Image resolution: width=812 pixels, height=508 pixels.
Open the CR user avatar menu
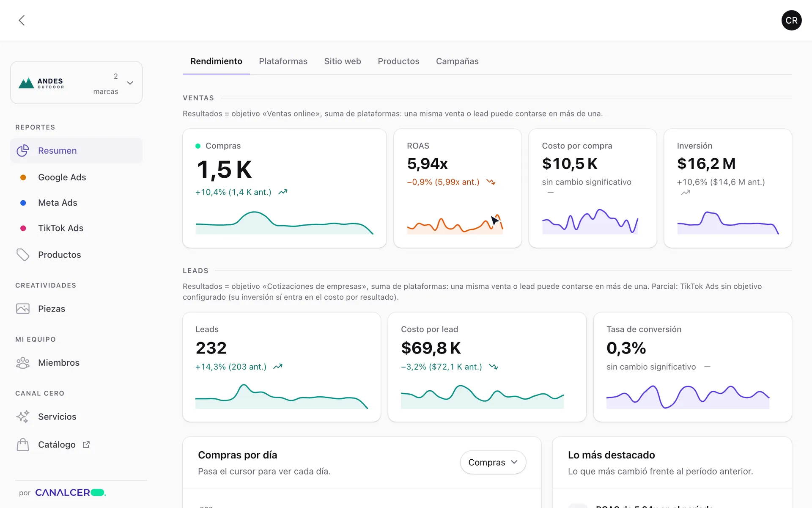[791, 20]
